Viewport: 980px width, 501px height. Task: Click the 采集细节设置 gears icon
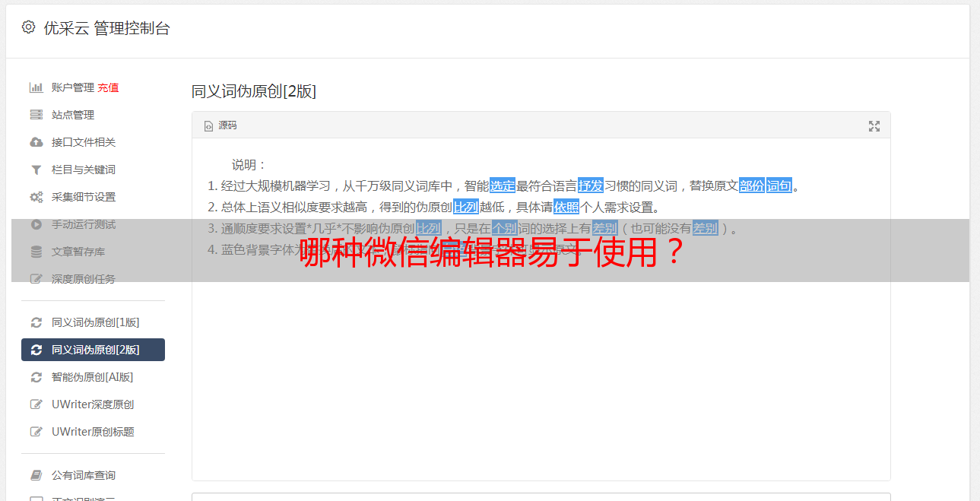click(x=36, y=197)
